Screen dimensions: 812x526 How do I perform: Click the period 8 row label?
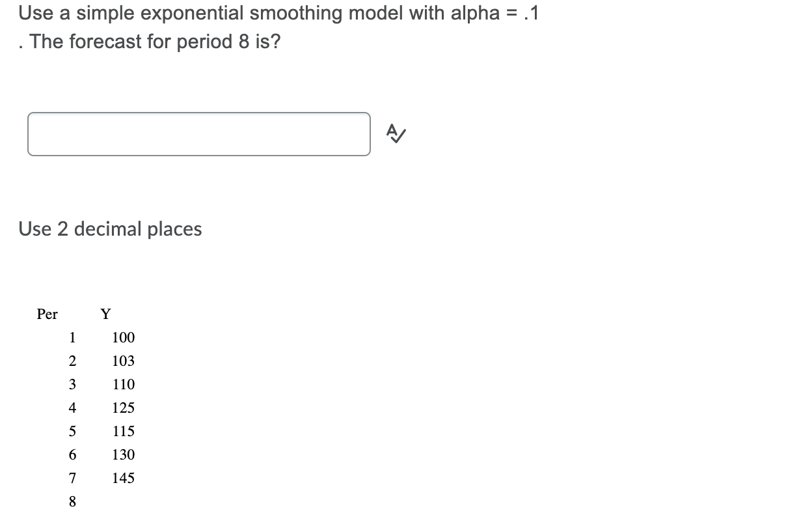click(72, 501)
